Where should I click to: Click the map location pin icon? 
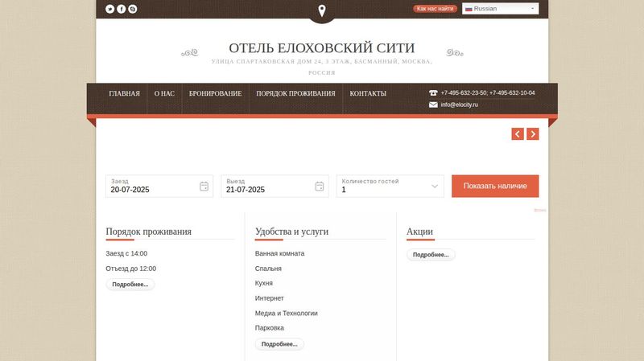(322, 10)
